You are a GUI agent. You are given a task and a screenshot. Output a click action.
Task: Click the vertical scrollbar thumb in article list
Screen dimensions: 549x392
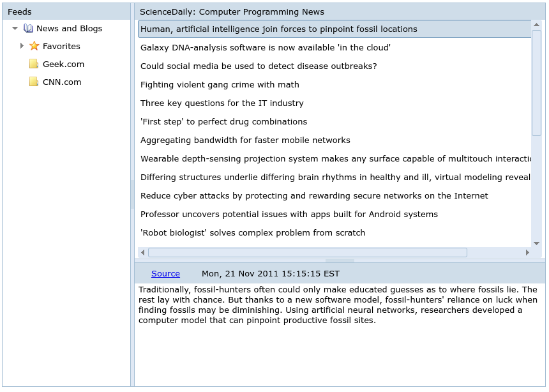(x=536, y=82)
